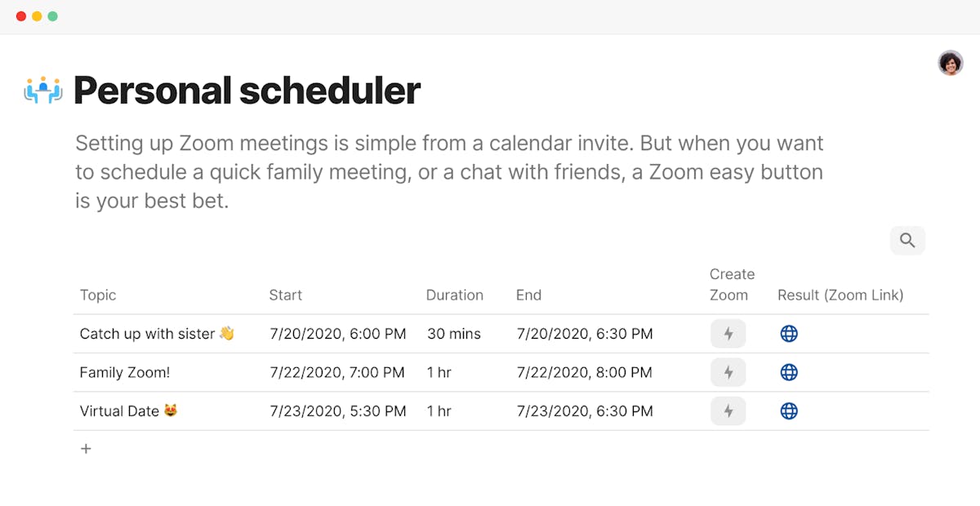Screen dimensions: 980x506
Task: Click the Personal scheduler page title
Action: [x=247, y=91]
